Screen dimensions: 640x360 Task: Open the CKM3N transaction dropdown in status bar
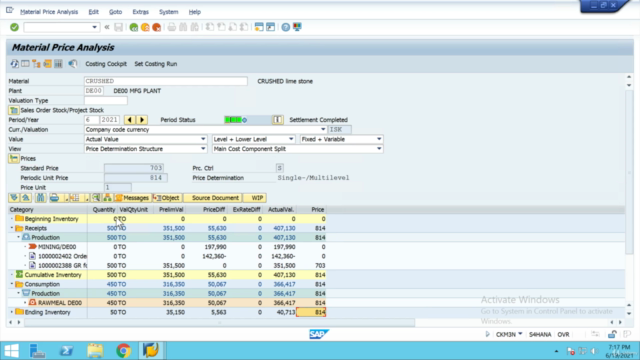[520, 334]
